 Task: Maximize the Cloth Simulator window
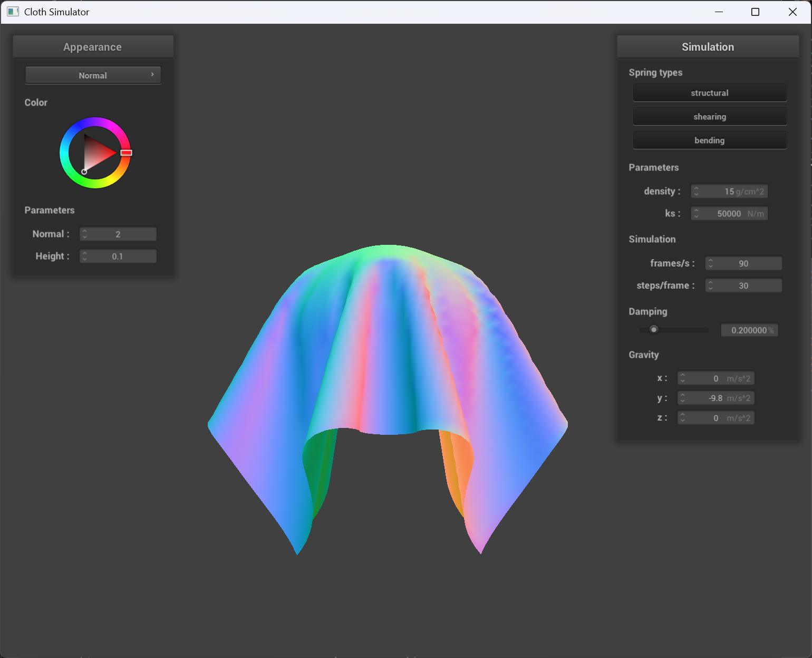(x=755, y=12)
